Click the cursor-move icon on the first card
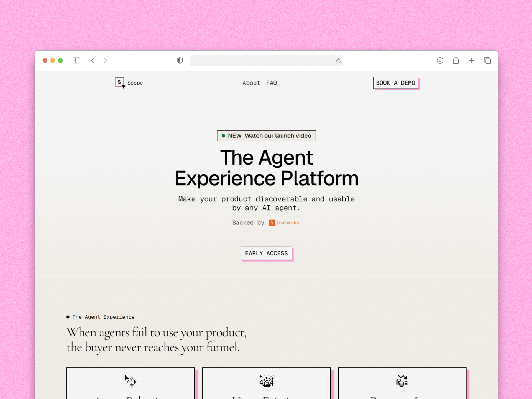 131,380
